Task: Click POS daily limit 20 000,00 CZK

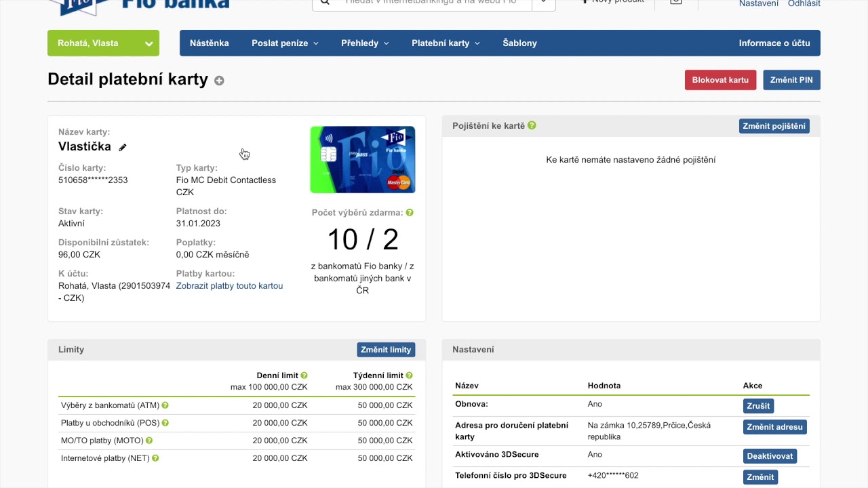Action: click(x=280, y=423)
